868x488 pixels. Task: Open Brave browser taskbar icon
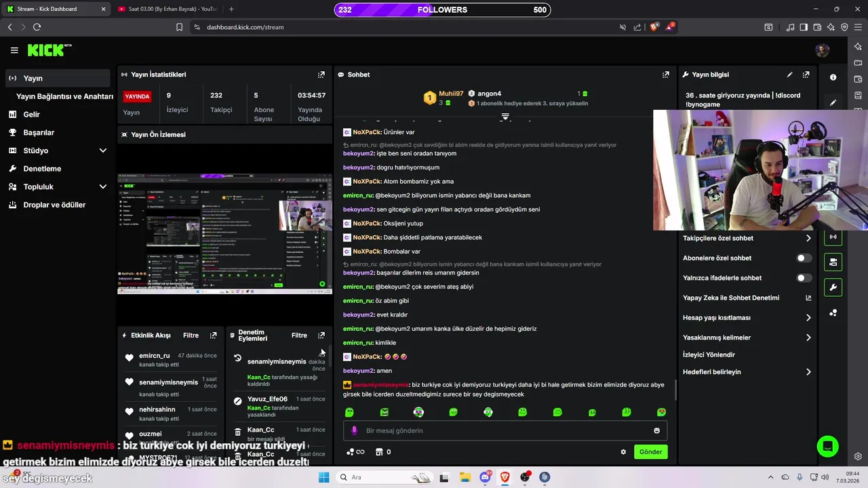tap(505, 477)
